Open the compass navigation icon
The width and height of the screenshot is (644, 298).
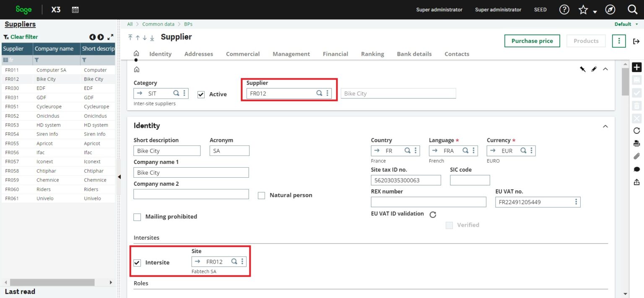610,9
